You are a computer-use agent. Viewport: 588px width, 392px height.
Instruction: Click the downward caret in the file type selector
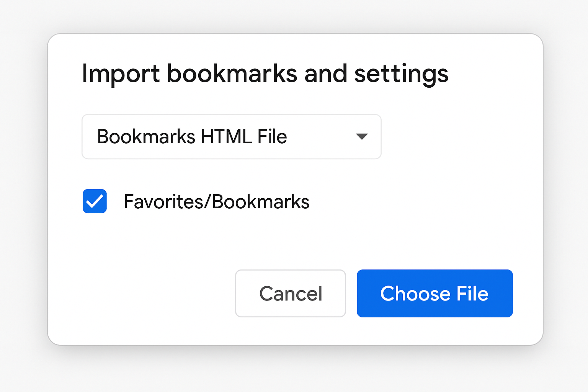point(362,137)
